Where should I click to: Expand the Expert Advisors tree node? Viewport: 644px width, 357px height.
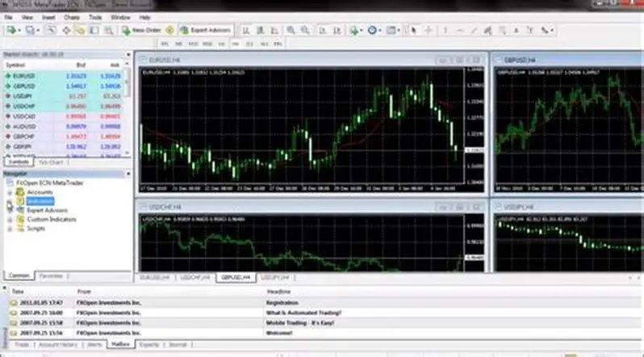tap(10, 210)
